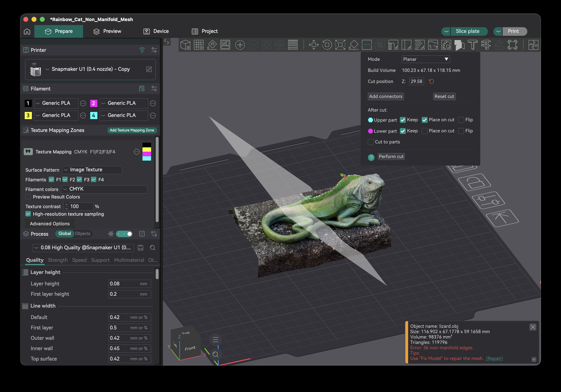Screen dimensions: 561x392
Task: Toggle Upper part Place on cut
Action: (x=425, y=120)
